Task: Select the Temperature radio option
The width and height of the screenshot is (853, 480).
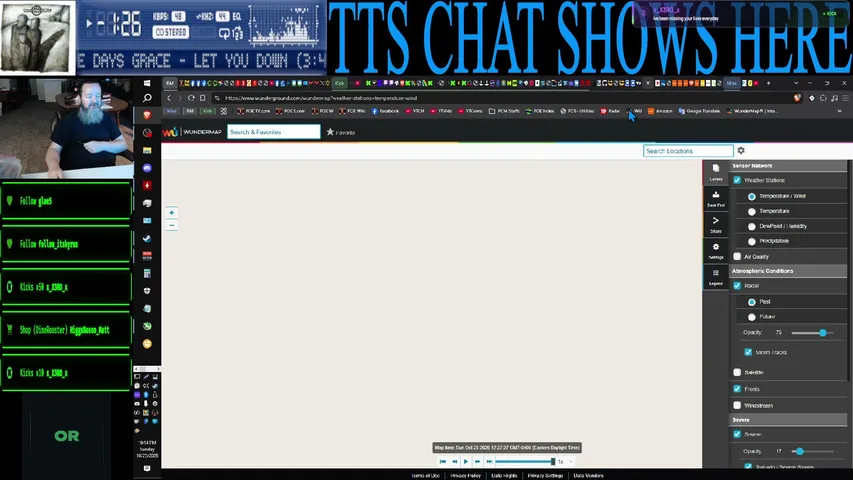Action: (752, 211)
